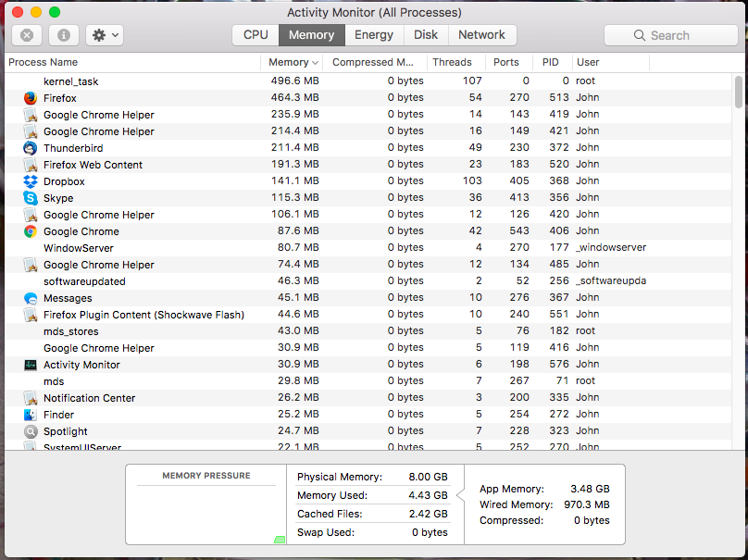748x560 pixels.
Task: Select the WindowServer process
Action: pyautogui.click(x=368, y=248)
